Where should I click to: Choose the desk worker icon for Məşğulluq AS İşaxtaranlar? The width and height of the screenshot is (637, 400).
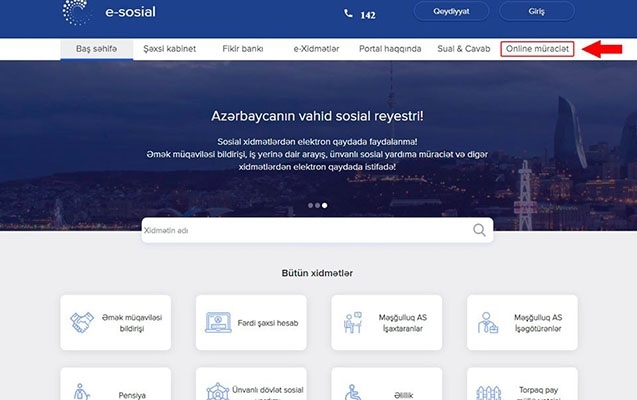(353, 322)
